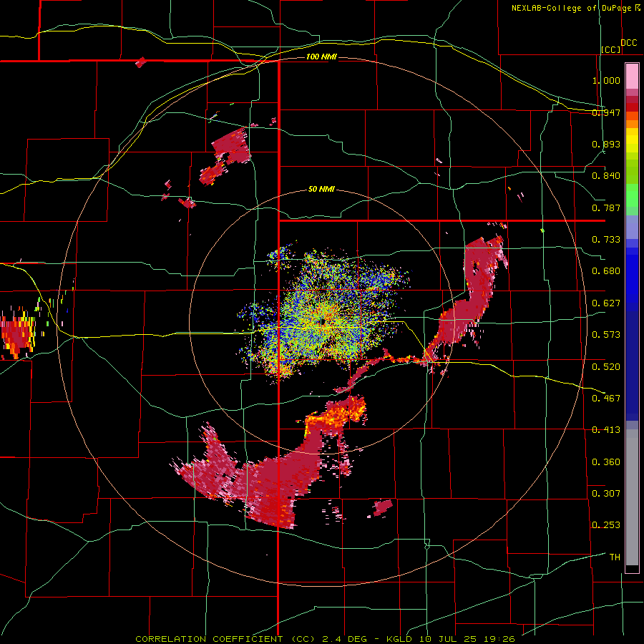Click the [CC] legend heading
Image resolution: width=644 pixels, height=644 pixels.
coord(611,49)
